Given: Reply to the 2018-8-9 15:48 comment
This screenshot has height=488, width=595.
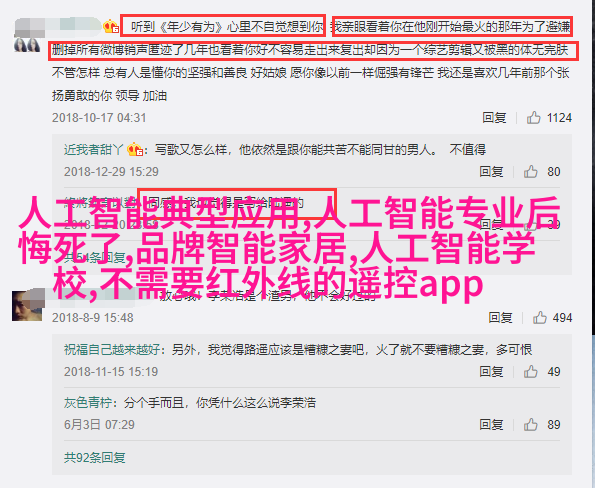Looking at the screenshot, I should (x=500, y=317).
